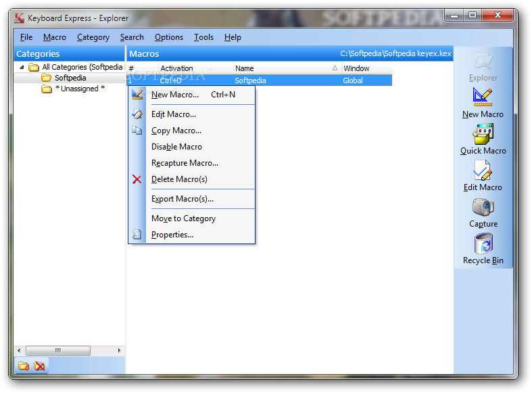Sort macros by Activation column header

point(196,68)
